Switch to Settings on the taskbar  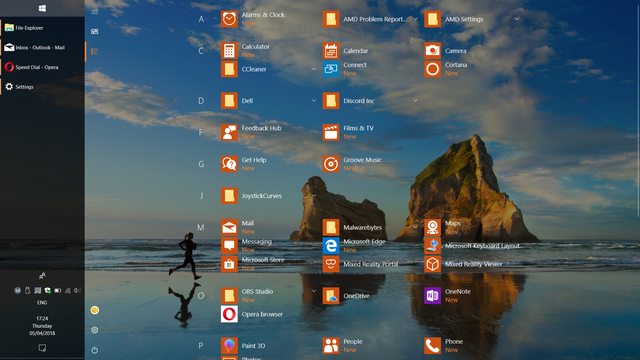[42, 87]
